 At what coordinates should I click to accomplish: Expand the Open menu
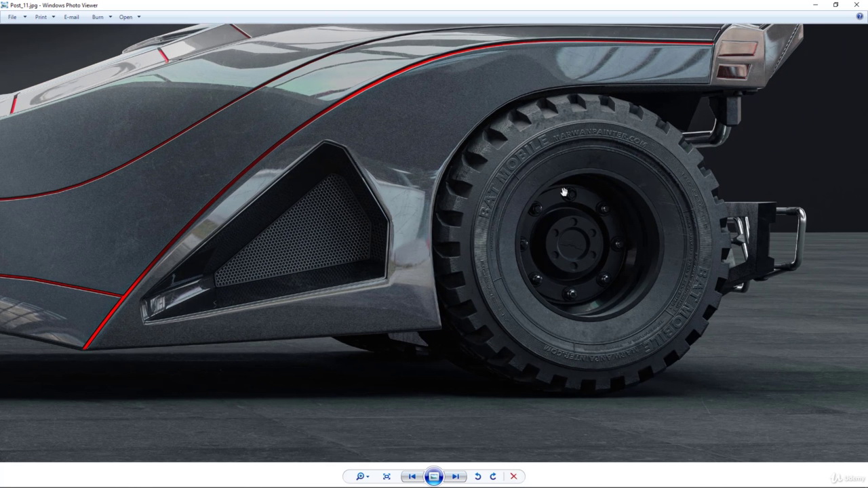[x=125, y=17]
